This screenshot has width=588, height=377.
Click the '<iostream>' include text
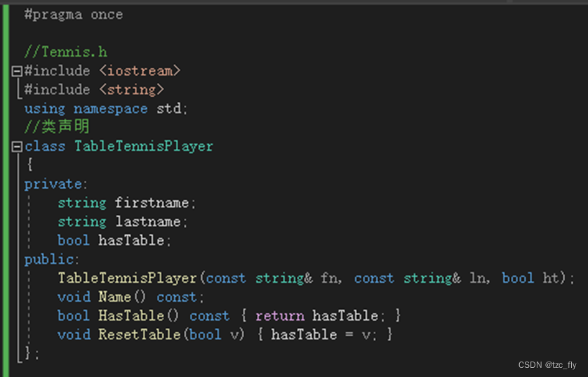(140, 71)
